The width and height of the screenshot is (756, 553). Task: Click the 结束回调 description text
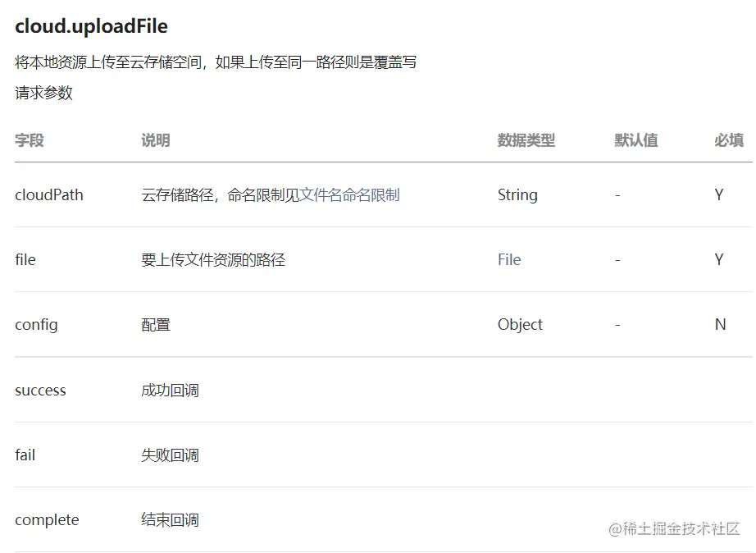(170, 519)
